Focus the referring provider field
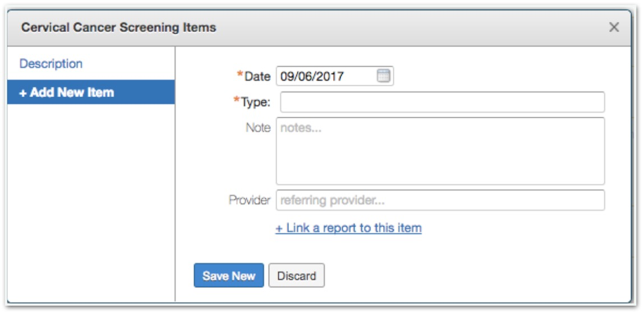 440,200
